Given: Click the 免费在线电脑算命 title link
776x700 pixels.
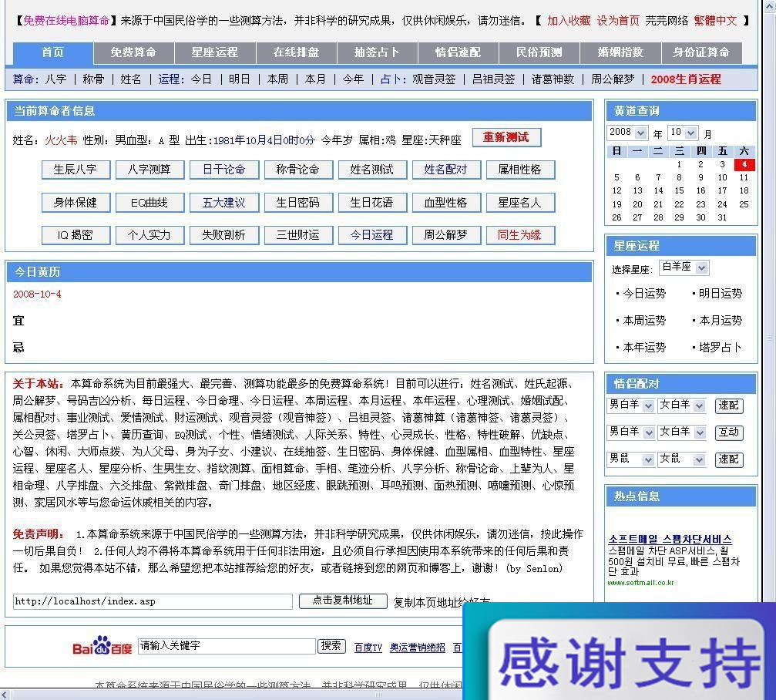Looking at the screenshot, I should (66, 21).
